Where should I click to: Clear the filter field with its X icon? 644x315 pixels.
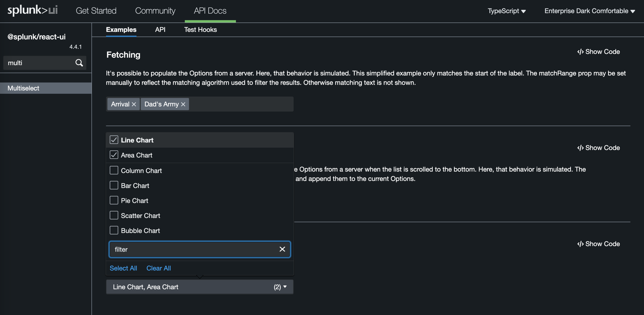(282, 249)
